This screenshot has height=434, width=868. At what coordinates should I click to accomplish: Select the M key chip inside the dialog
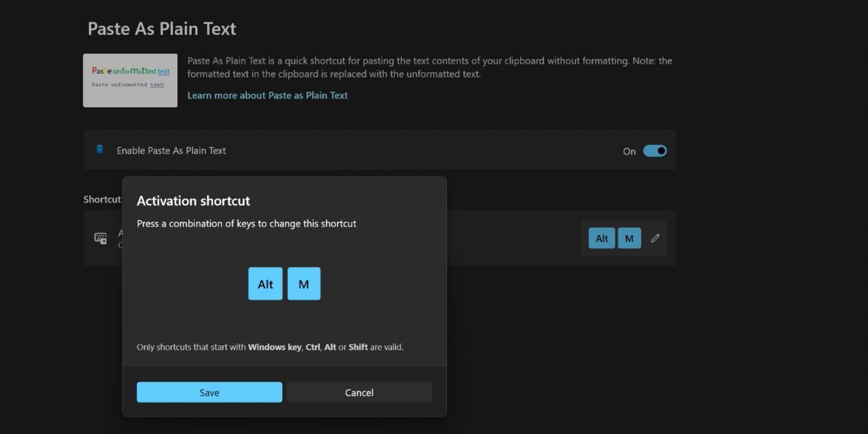pyautogui.click(x=304, y=284)
